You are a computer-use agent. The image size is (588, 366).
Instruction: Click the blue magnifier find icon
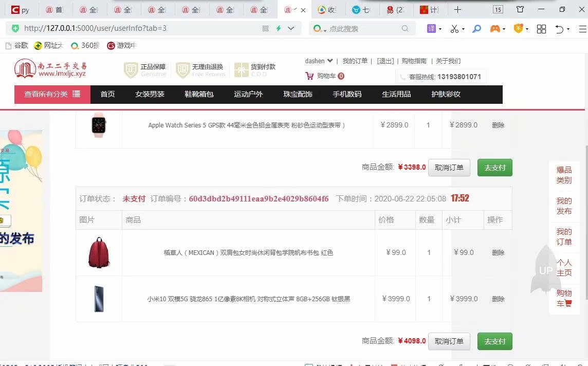click(x=476, y=28)
